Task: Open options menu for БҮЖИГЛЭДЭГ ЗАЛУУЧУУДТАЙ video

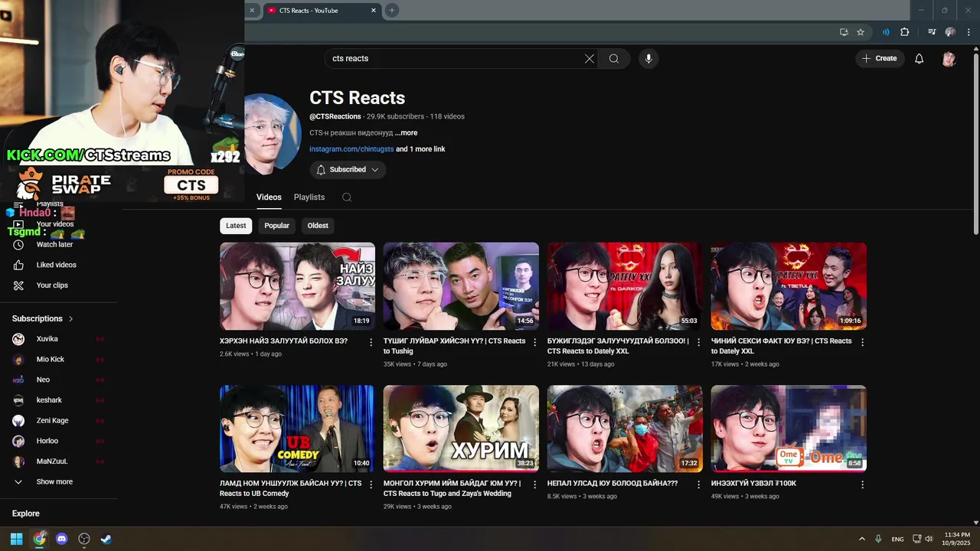Action: pyautogui.click(x=699, y=342)
